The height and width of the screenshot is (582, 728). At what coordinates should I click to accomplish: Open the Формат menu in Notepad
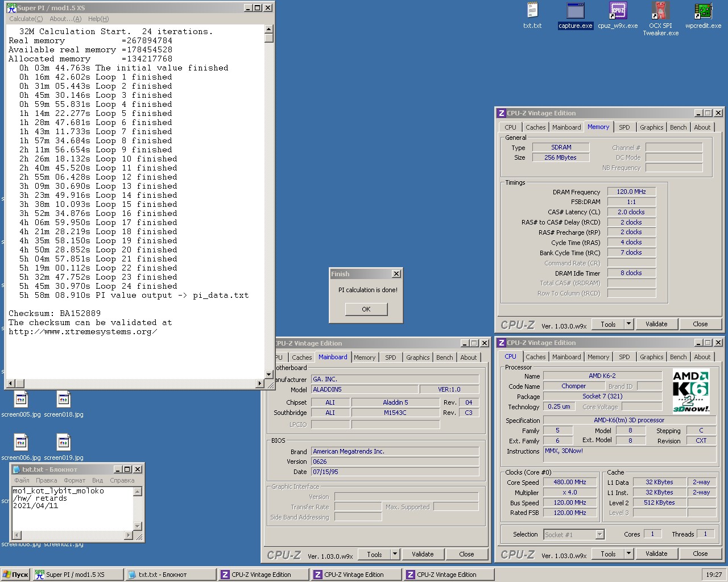point(75,480)
